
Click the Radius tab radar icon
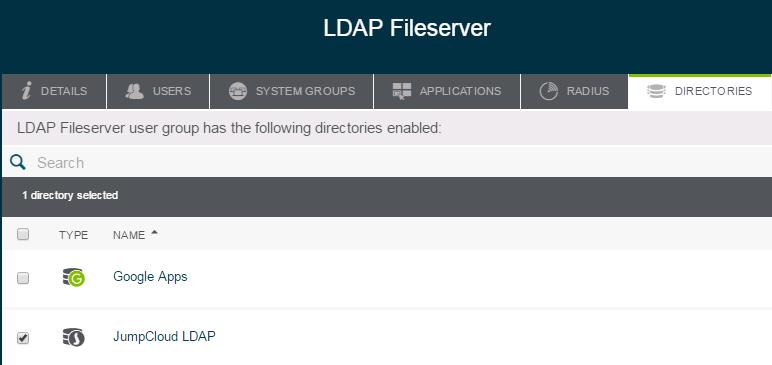pyautogui.click(x=549, y=91)
